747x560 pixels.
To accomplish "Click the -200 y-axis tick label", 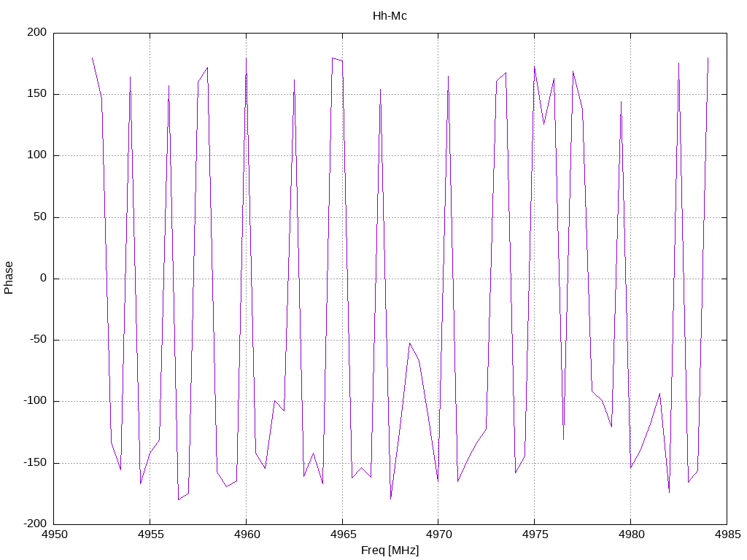I will coord(35,524).
